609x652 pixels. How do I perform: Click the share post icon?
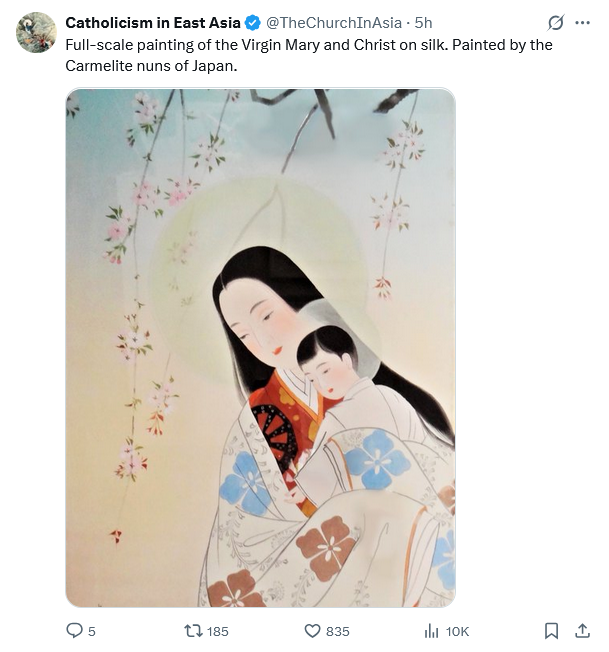coord(582,631)
